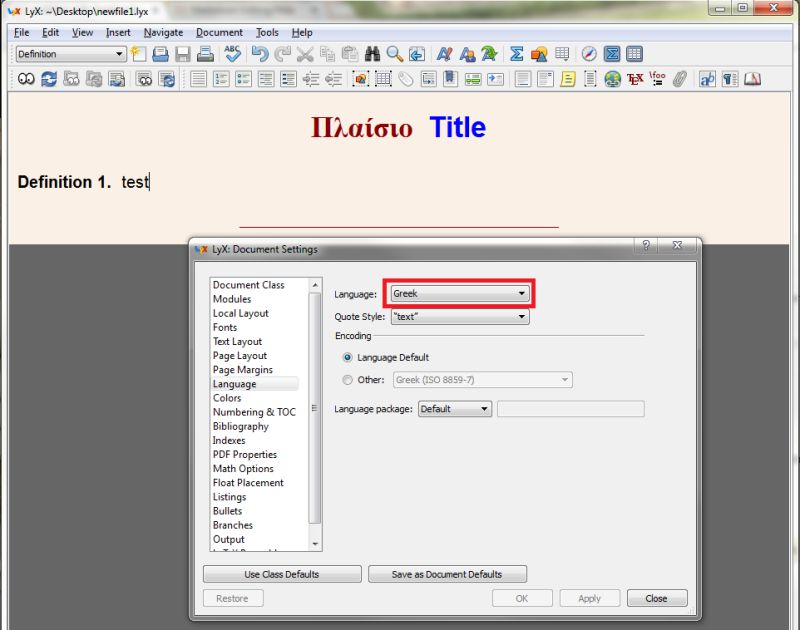
Task: Insert TeX code with the TeX icon
Action: click(x=633, y=79)
